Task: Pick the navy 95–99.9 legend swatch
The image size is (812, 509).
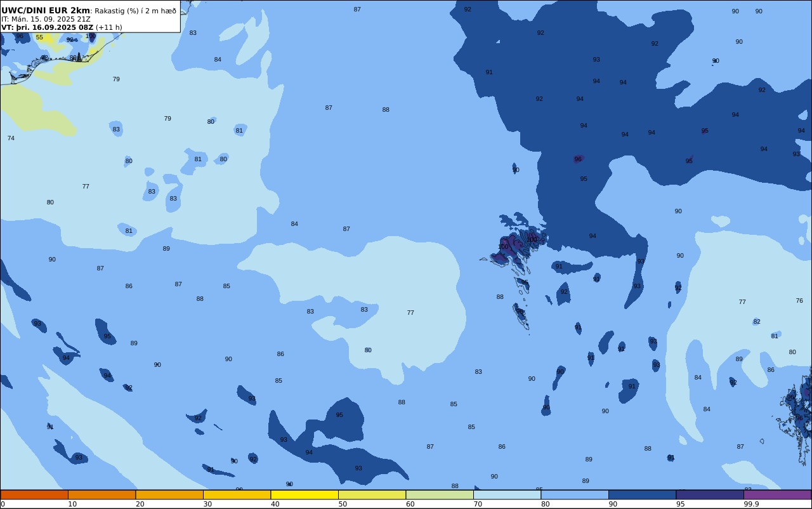Action: click(x=710, y=494)
